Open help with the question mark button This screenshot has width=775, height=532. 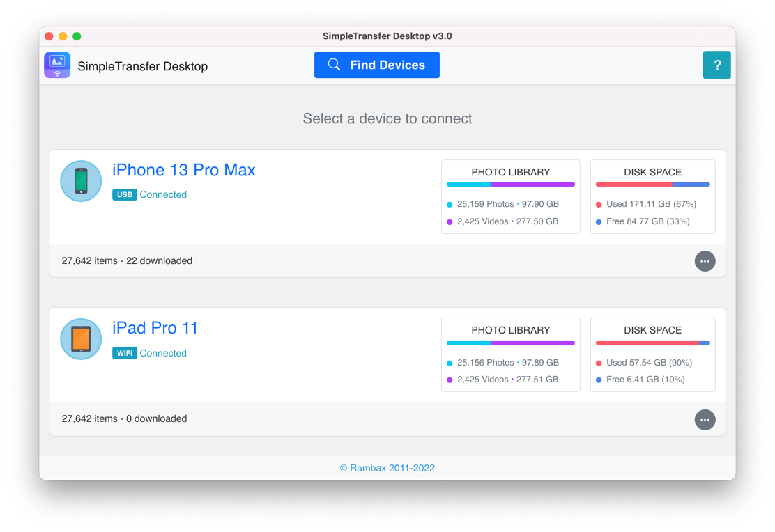[x=716, y=65]
